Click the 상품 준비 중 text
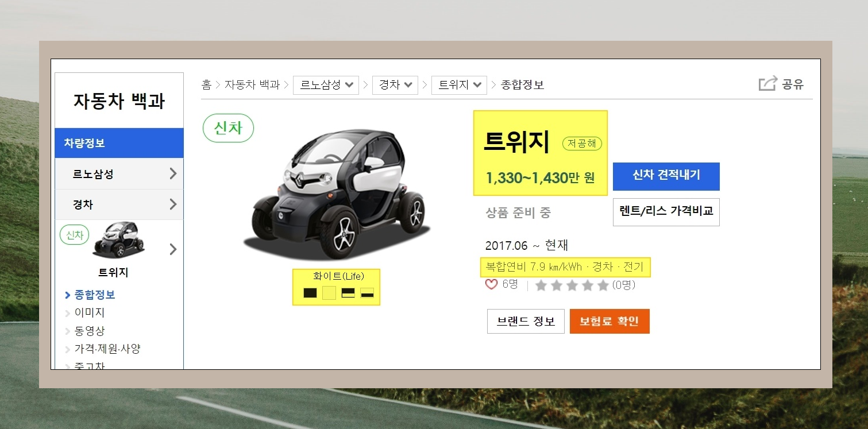This screenshot has height=429, width=868. point(518,213)
